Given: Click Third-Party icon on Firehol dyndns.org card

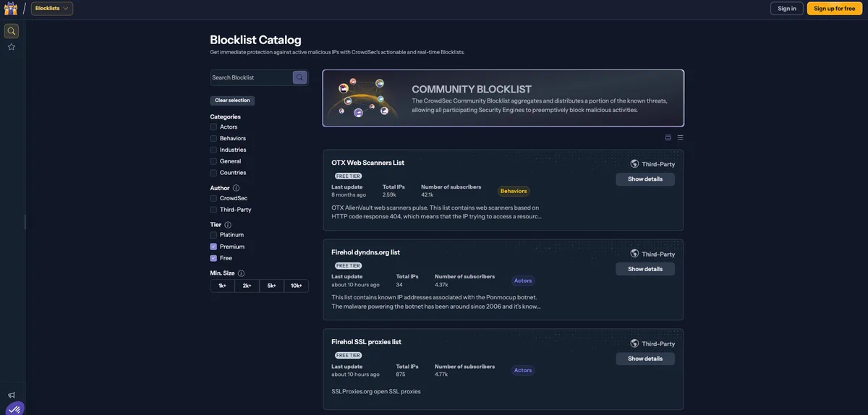Looking at the screenshot, I should click(634, 254).
